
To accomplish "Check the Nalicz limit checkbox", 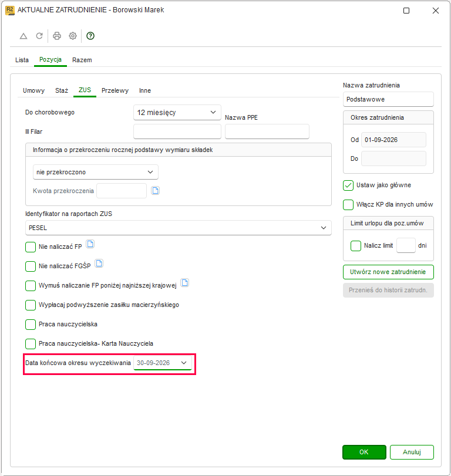I will click(356, 245).
